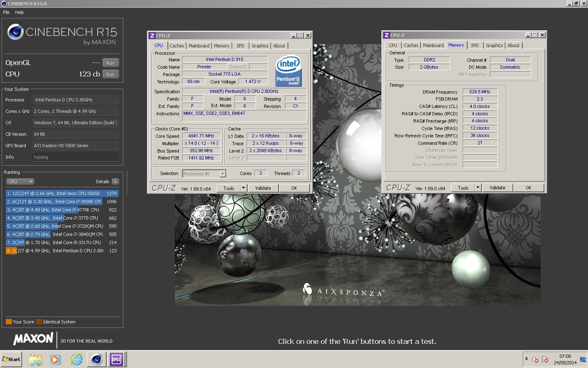Screen dimensions: 588x368
Task: Click the Details arrow button in Ranking
Action: click(116, 182)
